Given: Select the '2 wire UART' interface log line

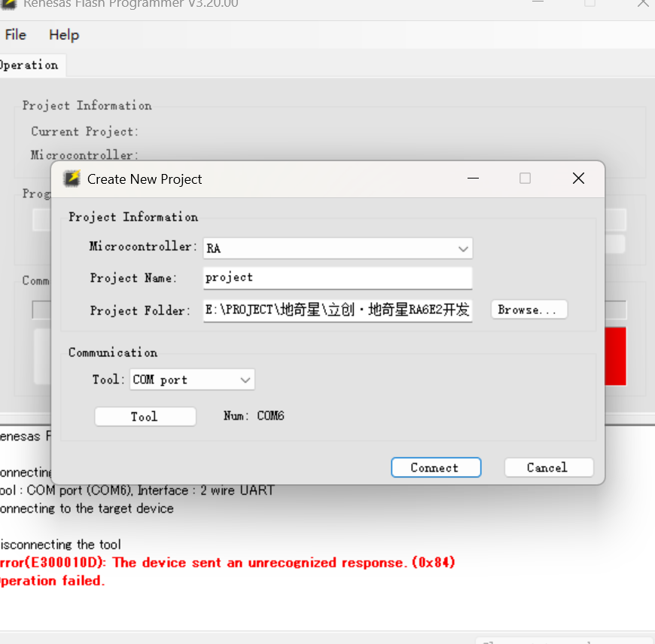Looking at the screenshot, I should [138, 490].
